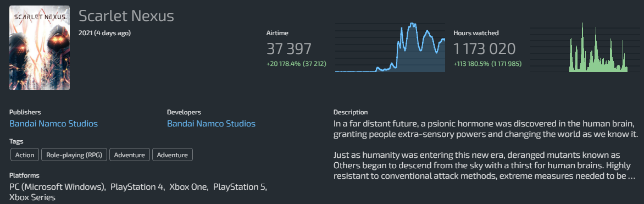Click the Scarlet Nexus game title

click(126, 16)
